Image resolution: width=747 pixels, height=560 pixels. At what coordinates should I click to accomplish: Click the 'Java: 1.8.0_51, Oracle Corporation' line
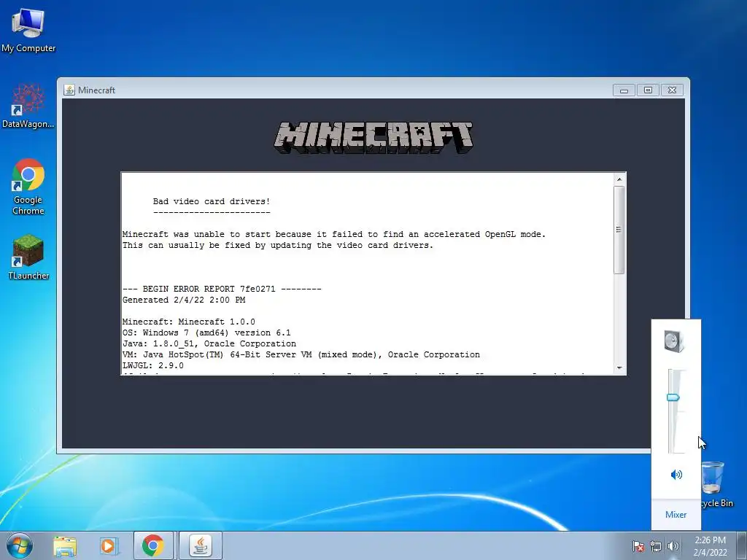point(209,344)
